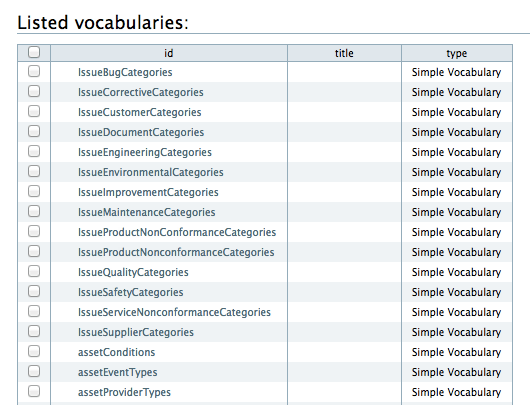Check the box for IssueQualityCategories
Image resolution: width=530 pixels, height=405 pixels.
34,271
